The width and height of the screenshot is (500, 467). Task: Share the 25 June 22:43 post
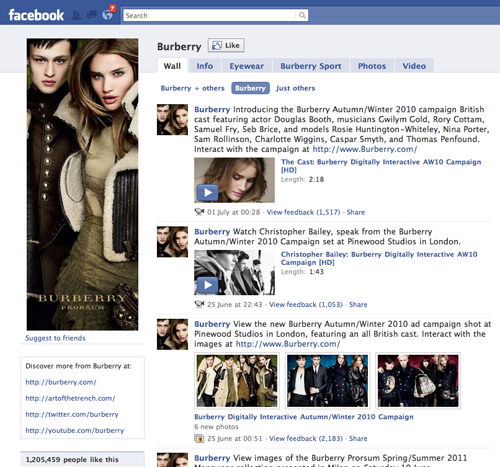(358, 305)
